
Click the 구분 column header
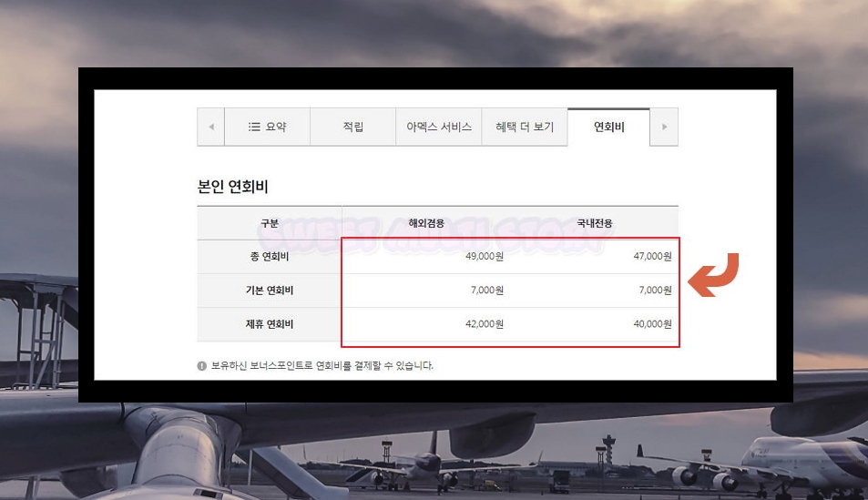coord(270,223)
